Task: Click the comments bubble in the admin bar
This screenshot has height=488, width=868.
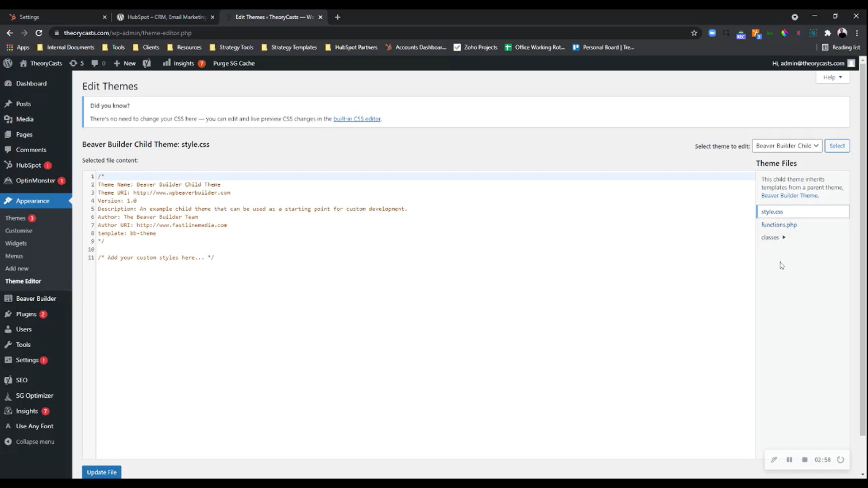Action: 94,63
